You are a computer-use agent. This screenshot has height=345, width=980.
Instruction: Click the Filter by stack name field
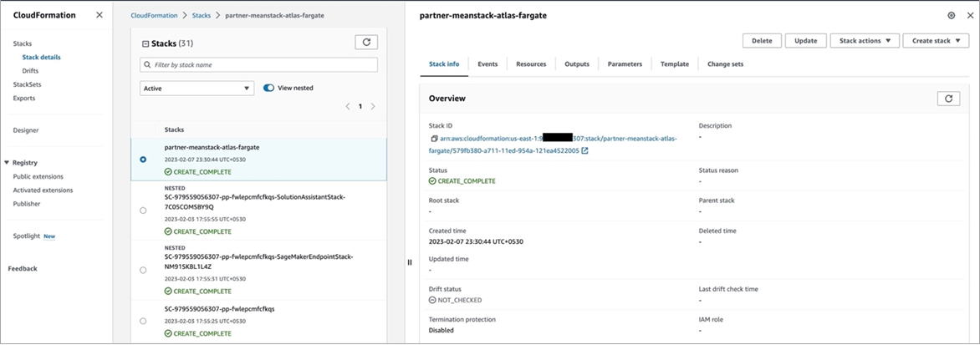258,65
